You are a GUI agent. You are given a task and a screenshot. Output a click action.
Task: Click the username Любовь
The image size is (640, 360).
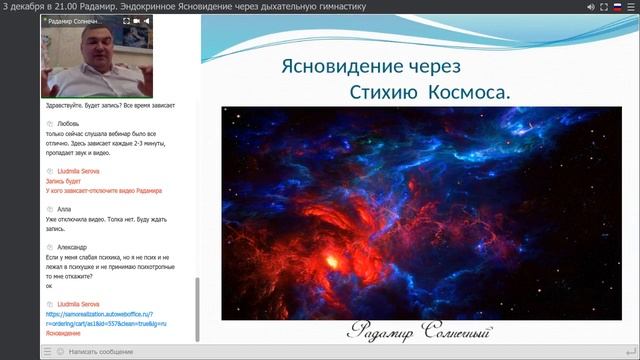[68, 124]
